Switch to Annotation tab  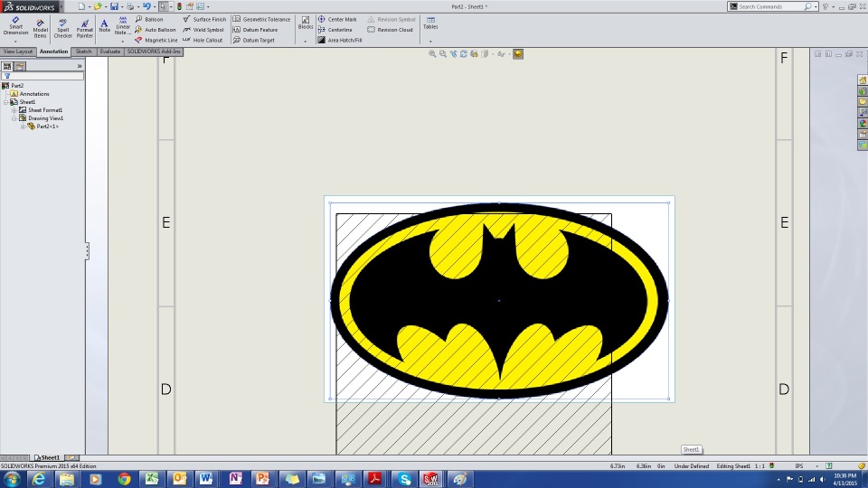[53, 52]
